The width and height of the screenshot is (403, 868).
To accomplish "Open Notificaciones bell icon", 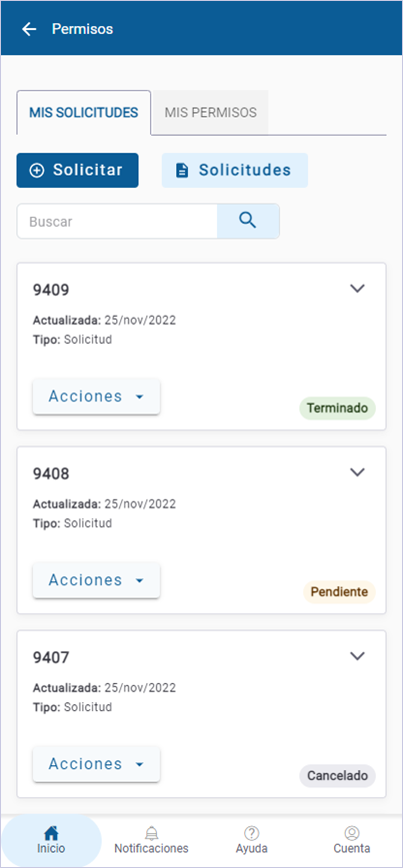I will tap(151, 833).
